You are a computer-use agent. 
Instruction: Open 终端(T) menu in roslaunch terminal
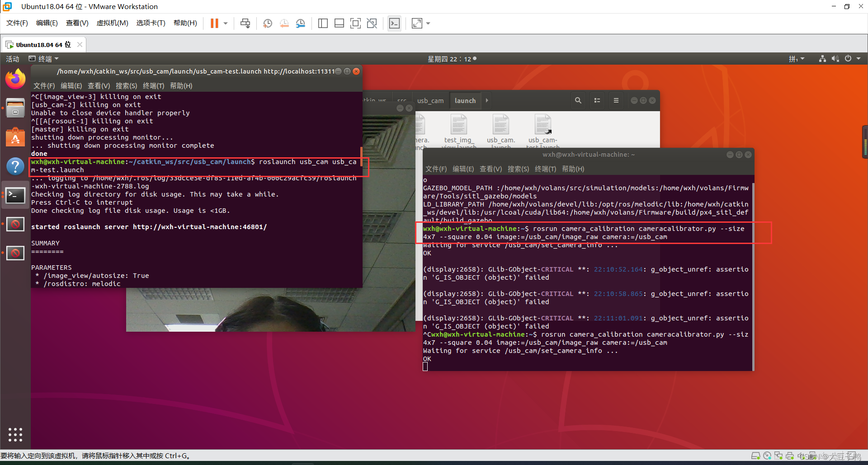pos(154,86)
